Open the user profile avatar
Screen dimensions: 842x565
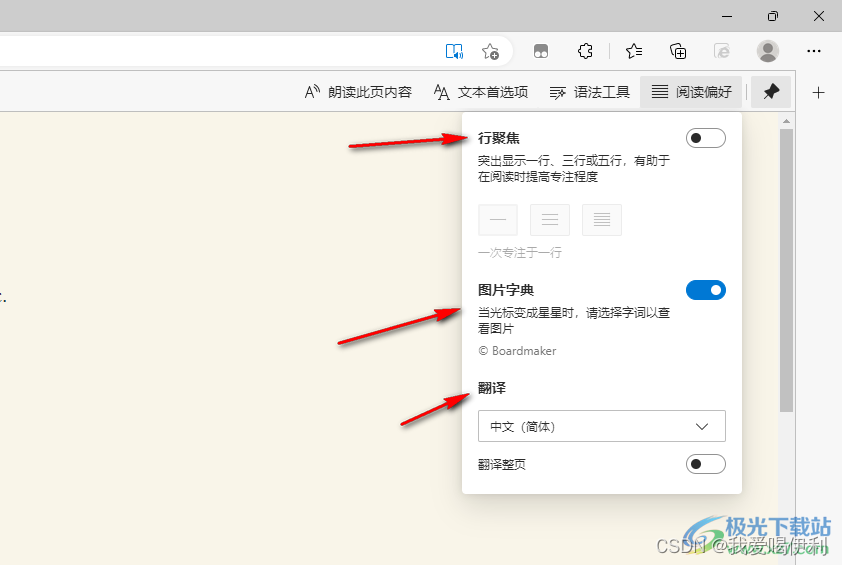(x=768, y=51)
